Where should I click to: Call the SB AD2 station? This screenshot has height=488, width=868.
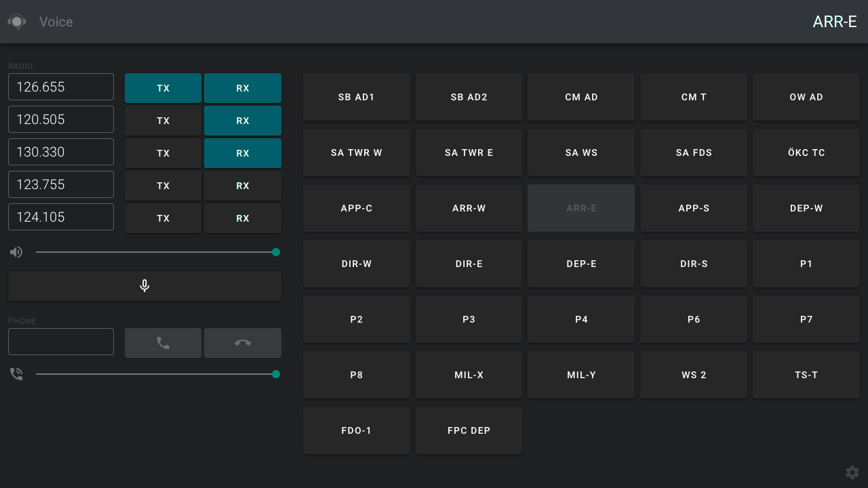click(469, 97)
